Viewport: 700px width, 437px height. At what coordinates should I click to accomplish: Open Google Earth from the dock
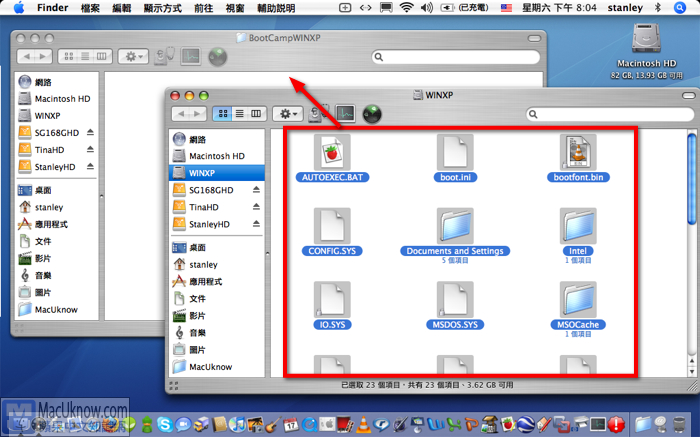coord(525,424)
